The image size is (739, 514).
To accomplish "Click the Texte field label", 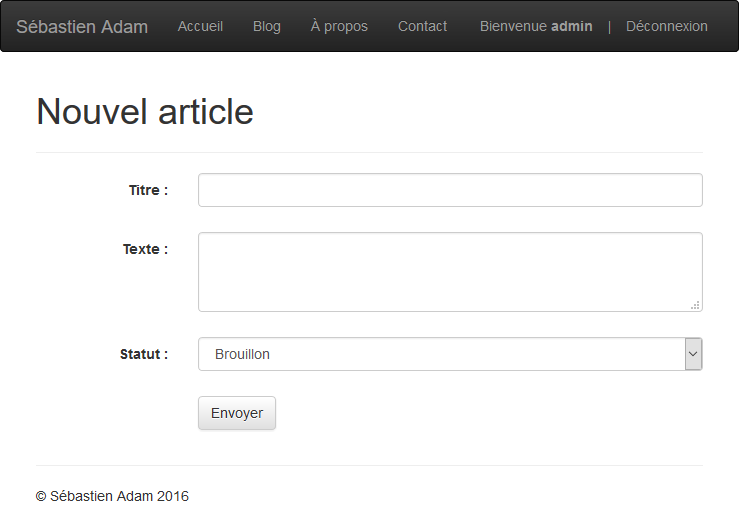I will (x=145, y=249).
